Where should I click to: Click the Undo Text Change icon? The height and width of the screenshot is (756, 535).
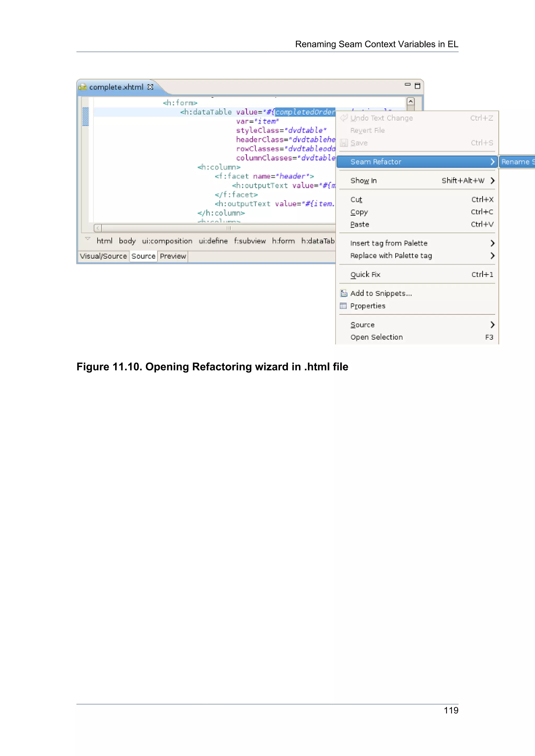[x=344, y=118]
